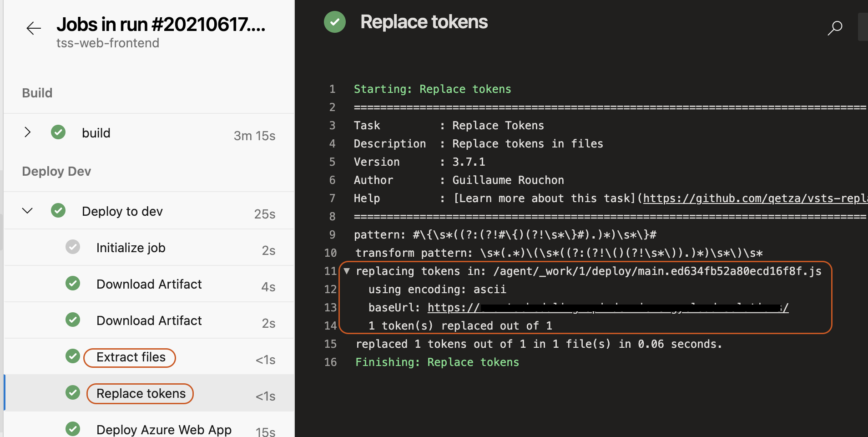Screen dimensions: 868x437
Task: Click the green check icon beside build job
Action: [x=58, y=132]
